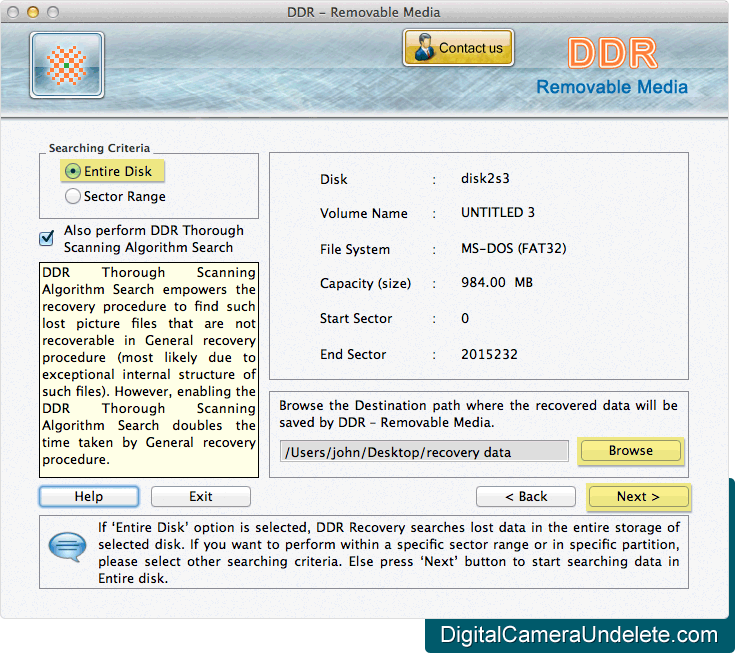The height and width of the screenshot is (653, 735).
Task: Click the disk2s3 disk value
Action: coord(485,178)
